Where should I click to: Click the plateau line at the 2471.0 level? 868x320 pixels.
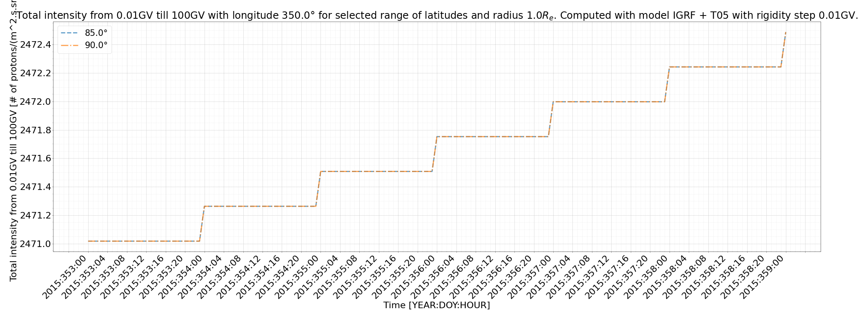(144, 241)
